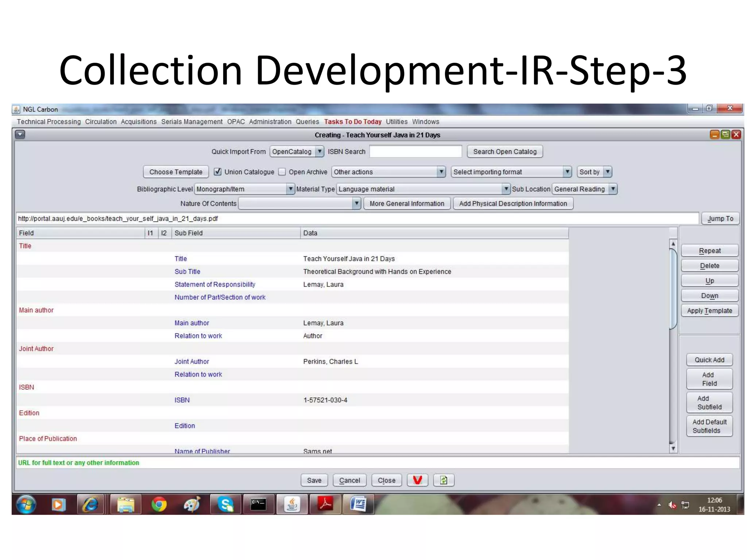
Task: Click the Add Field button
Action: click(709, 379)
